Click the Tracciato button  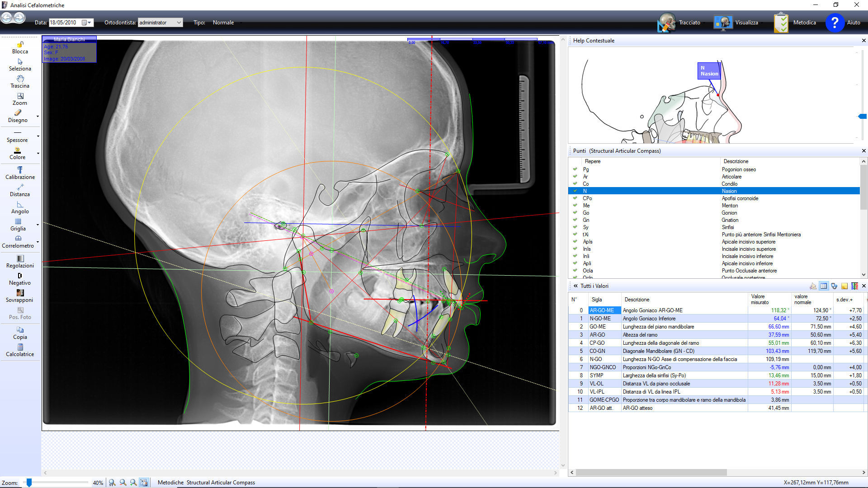[x=689, y=22]
